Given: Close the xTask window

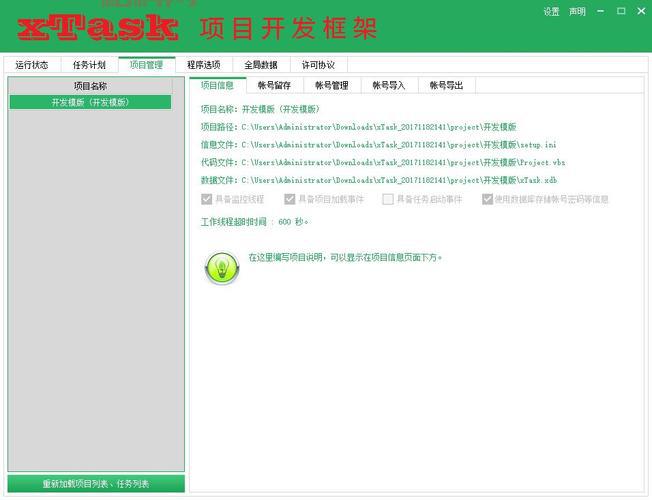Looking at the screenshot, I should tap(641, 11).
